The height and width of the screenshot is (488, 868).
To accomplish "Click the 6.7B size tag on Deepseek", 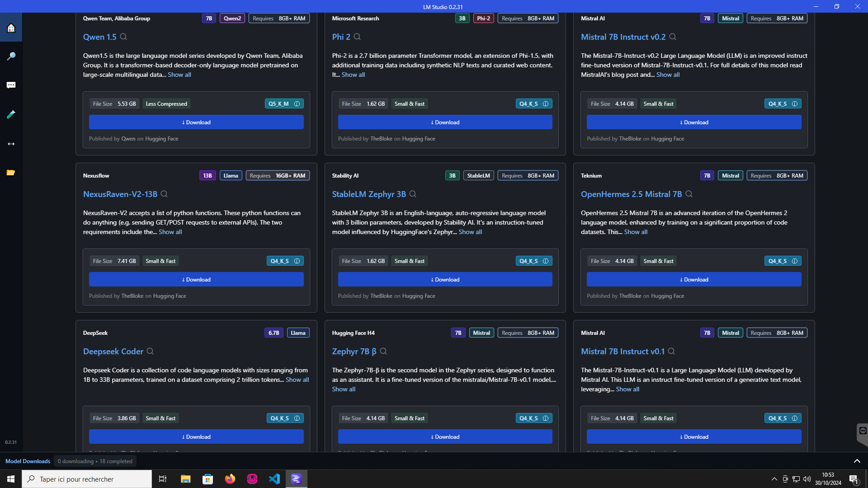I will [x=274, y=333].
